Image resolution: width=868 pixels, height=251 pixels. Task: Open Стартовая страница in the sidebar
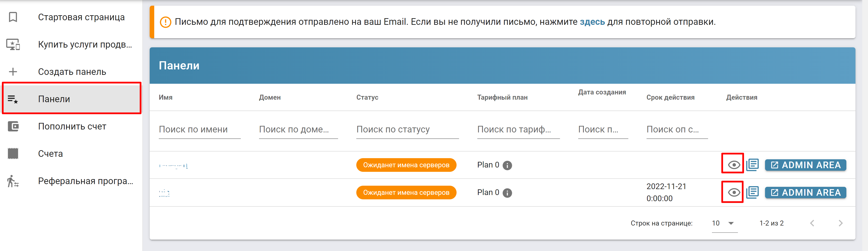(x=72, y=17)
